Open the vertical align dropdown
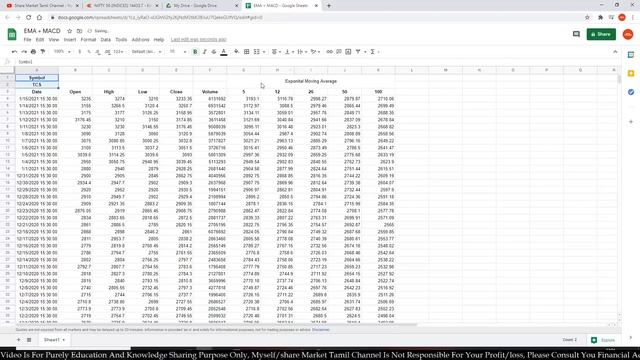The width and height of the screenshot is (640, 360). pos(289,52)
